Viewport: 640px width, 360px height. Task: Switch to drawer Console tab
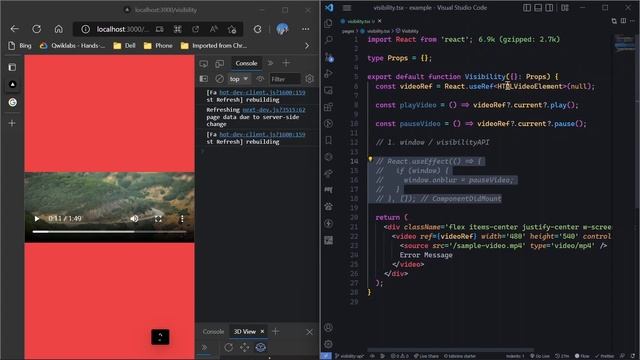coord(213,331)
